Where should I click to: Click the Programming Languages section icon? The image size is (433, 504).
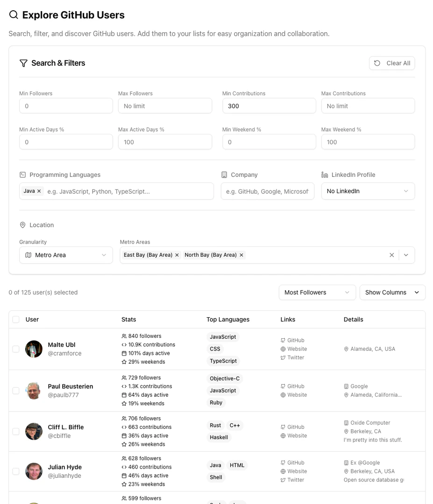pos(22,174)
